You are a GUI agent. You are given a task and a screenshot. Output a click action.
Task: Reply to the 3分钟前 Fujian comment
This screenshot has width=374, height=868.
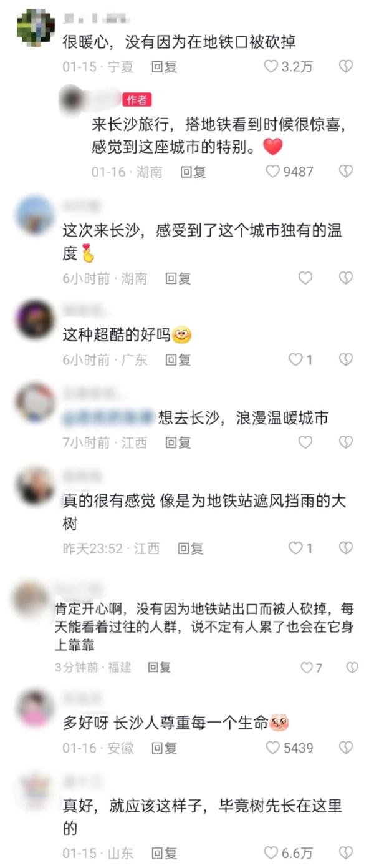(x=159, y=668)
